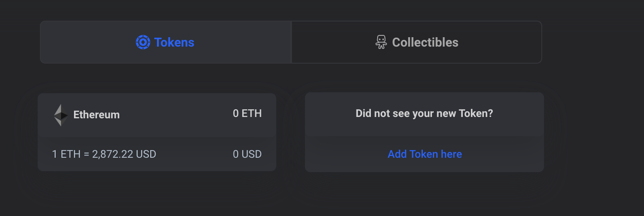644x216 pixels.
Task: Click the Ethereum diamond logo
Action: (x=61, y=115)
